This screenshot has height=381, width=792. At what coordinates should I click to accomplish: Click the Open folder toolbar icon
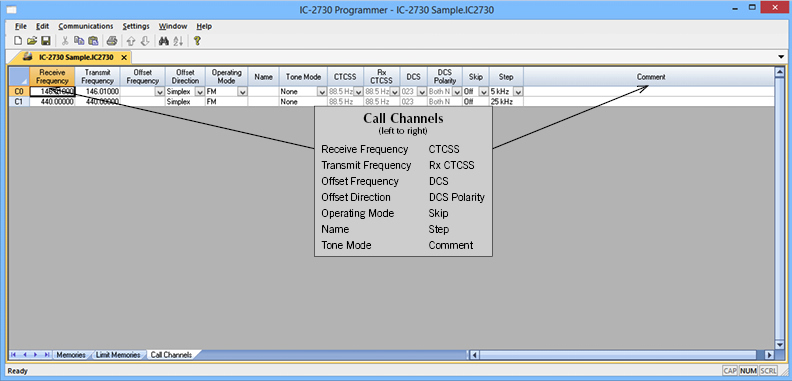(x=32, y=41)
